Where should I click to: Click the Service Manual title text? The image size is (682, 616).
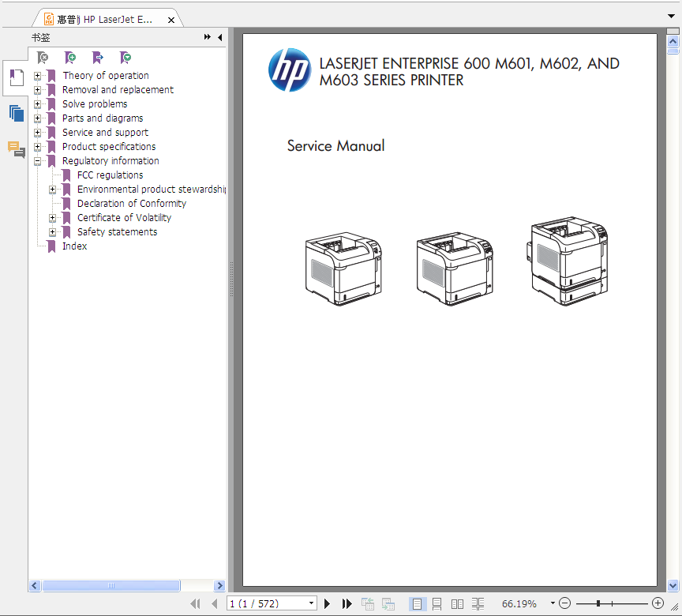pos(335,146)
